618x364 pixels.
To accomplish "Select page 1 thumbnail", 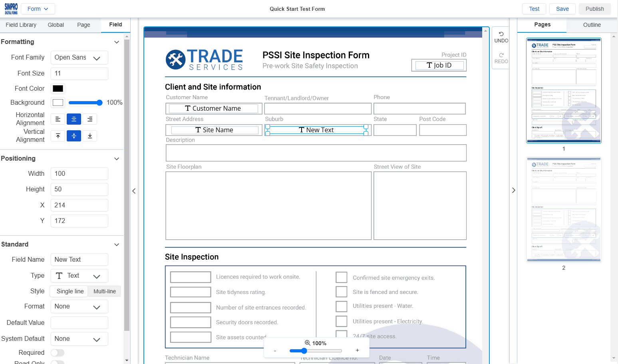I will pos(564,90).
